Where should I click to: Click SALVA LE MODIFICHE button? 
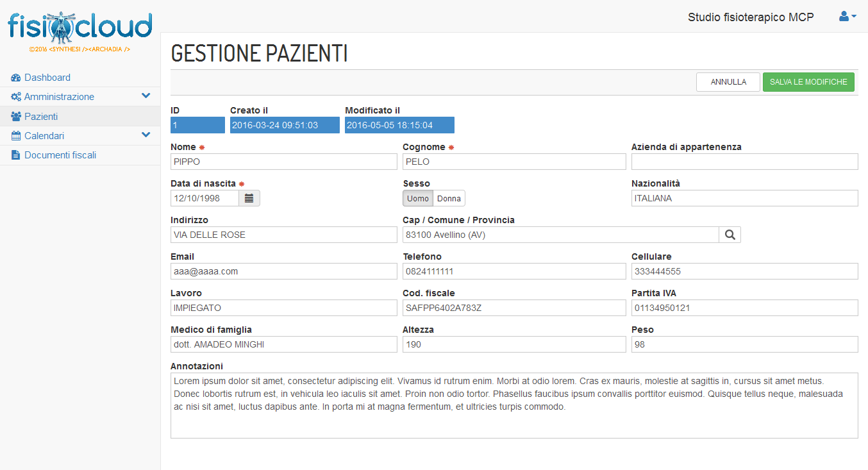tap(808, 82)
